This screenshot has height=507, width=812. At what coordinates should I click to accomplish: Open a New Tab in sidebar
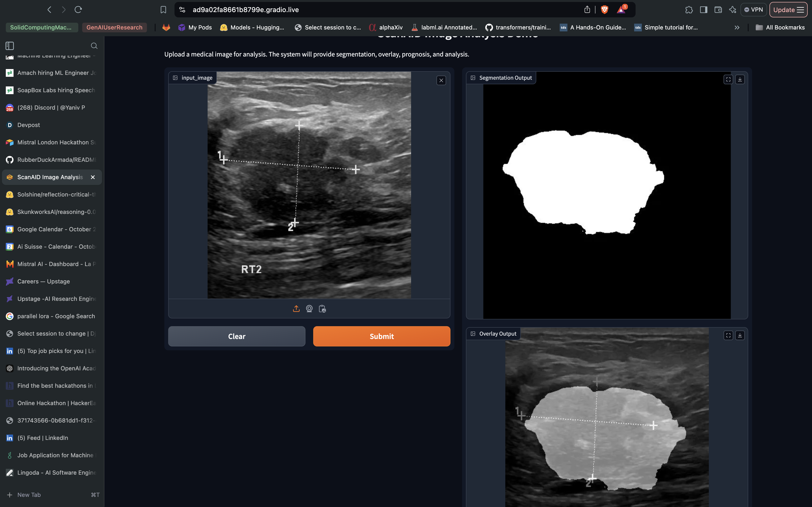point(29,495)
